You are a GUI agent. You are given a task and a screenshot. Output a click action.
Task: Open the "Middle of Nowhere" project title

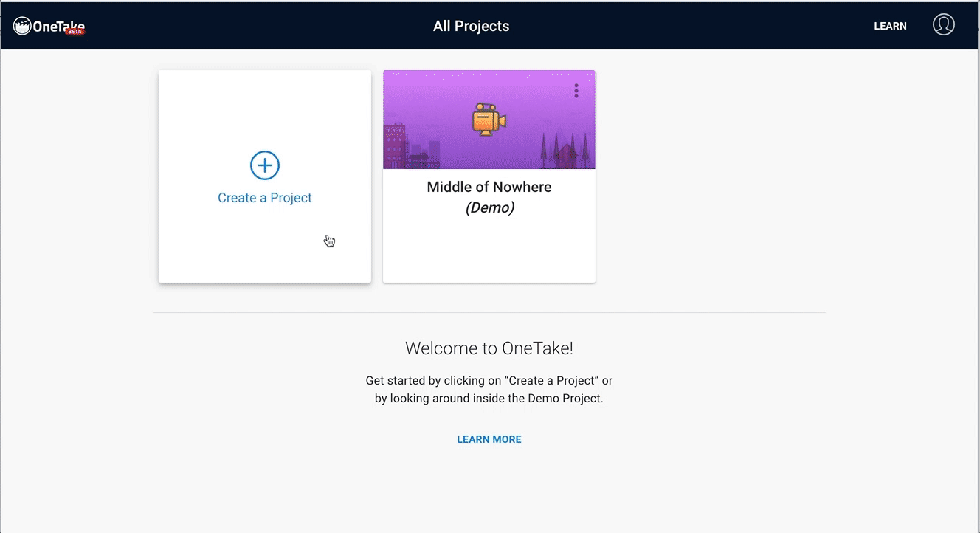(489, 187)
